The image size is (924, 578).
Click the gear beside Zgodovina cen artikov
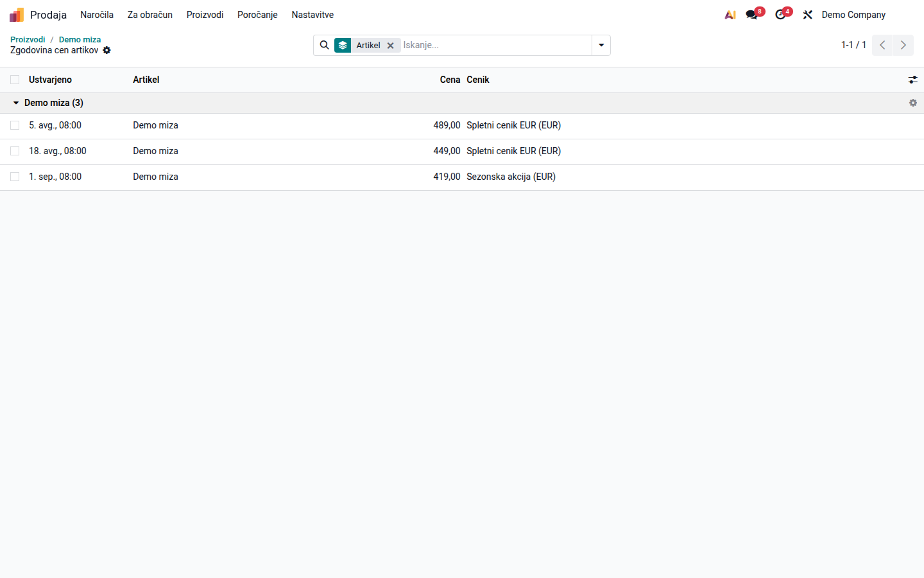[x=107, y=50]
